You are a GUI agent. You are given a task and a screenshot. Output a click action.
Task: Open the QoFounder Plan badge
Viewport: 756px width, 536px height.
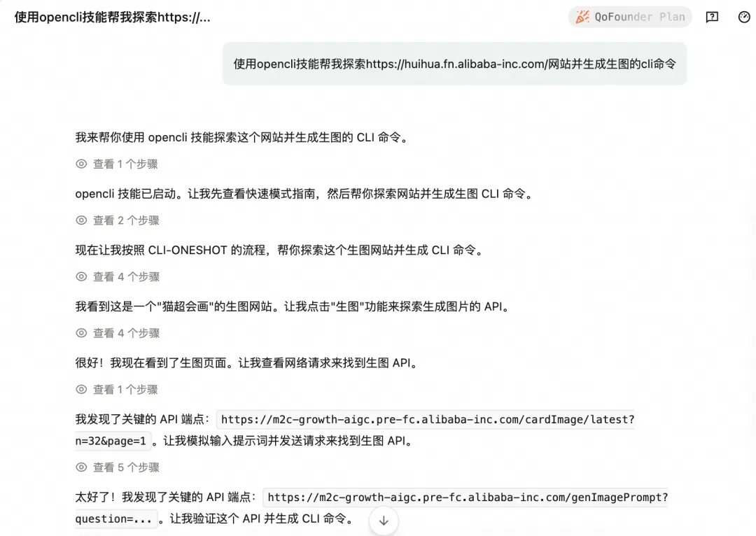(630, 17)
